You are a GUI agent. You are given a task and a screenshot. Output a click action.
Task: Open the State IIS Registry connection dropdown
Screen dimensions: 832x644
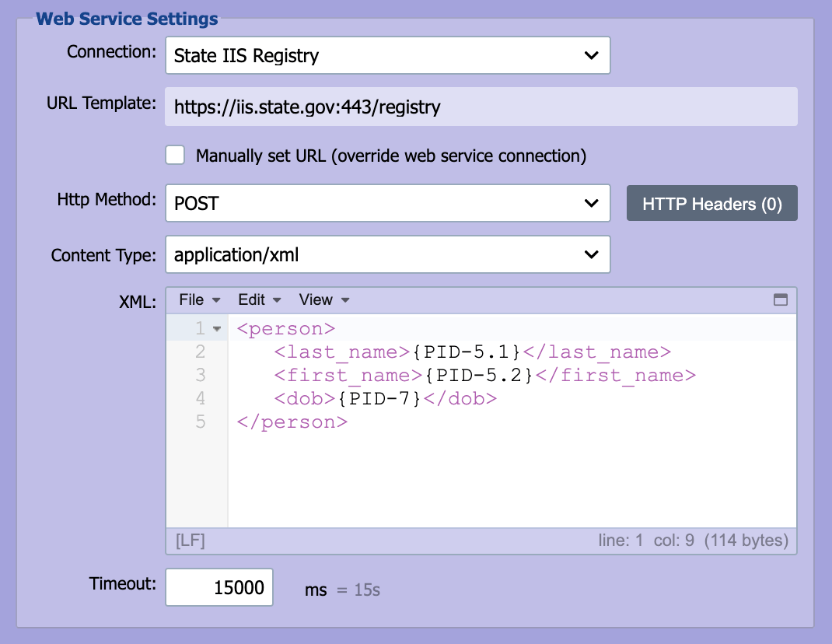(388, 55)
